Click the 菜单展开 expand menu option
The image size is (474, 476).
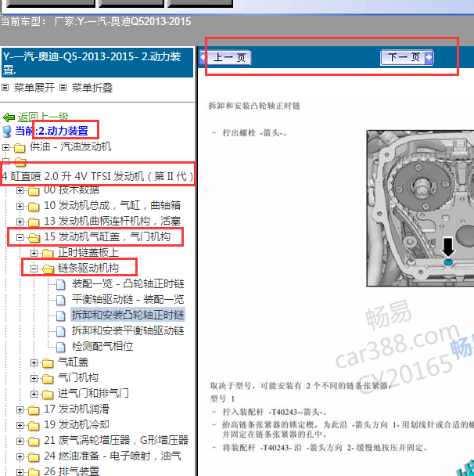tap(34, 88)
